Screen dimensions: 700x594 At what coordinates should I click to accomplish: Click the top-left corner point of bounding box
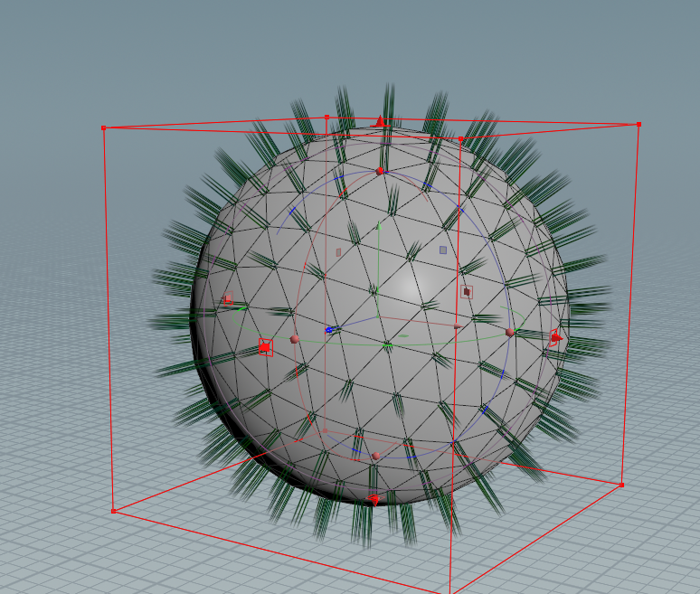[x=104, y=128]
